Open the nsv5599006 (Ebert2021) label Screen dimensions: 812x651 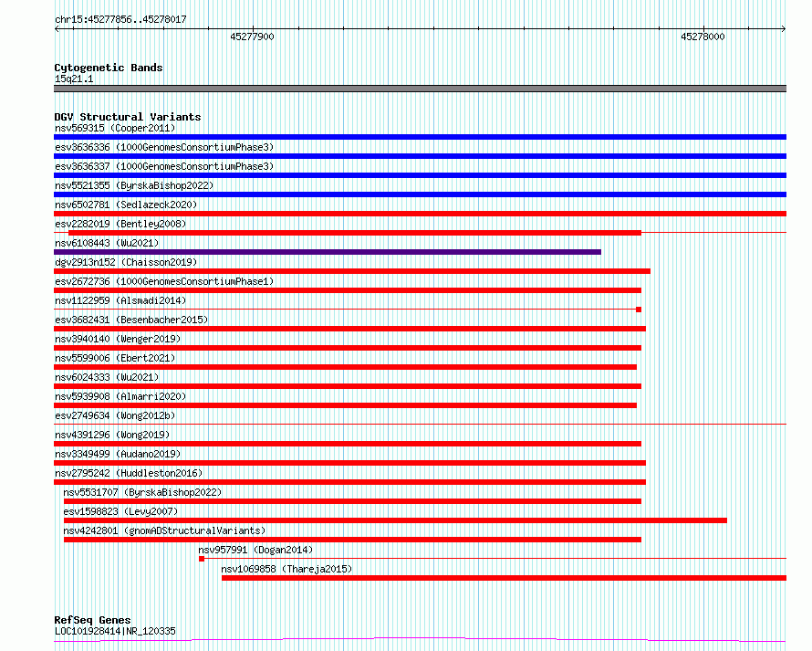pyautogui.click(x=115, y=358)
